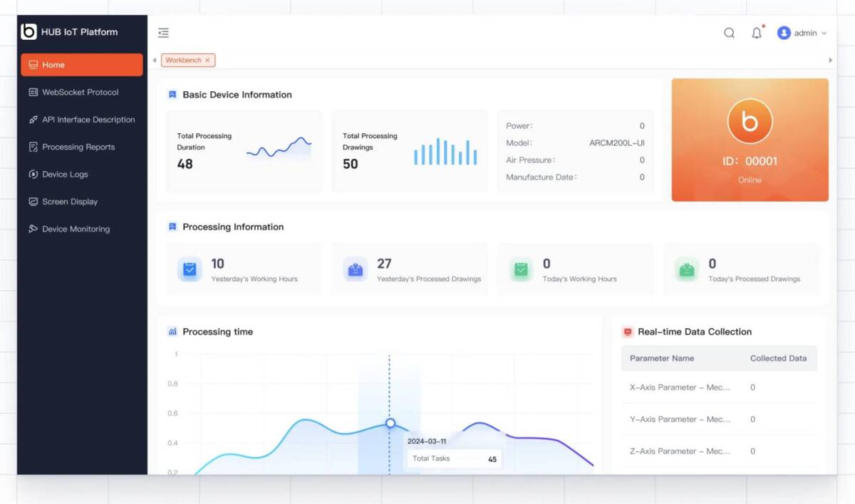Open WebSocket Protocol in the sidebar
Viewport: 855px width, 504px height.
coord(82,92)
